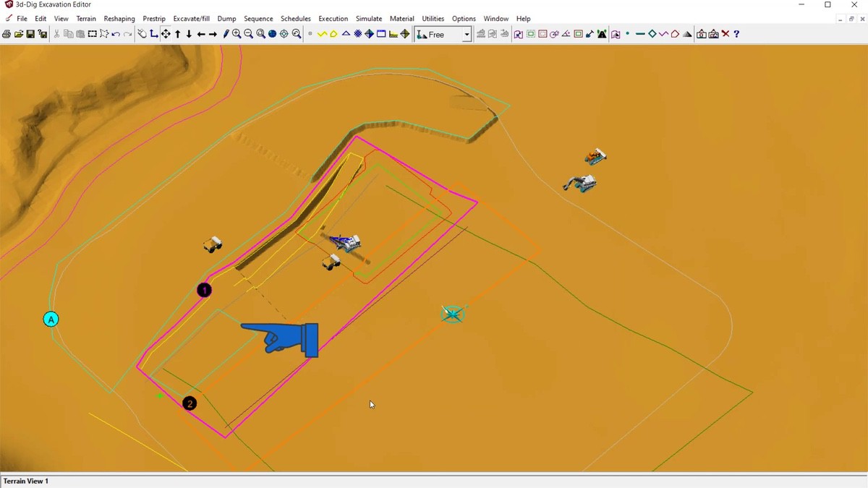
Task: Open the Edit menu
Action: tap(41, 19)
